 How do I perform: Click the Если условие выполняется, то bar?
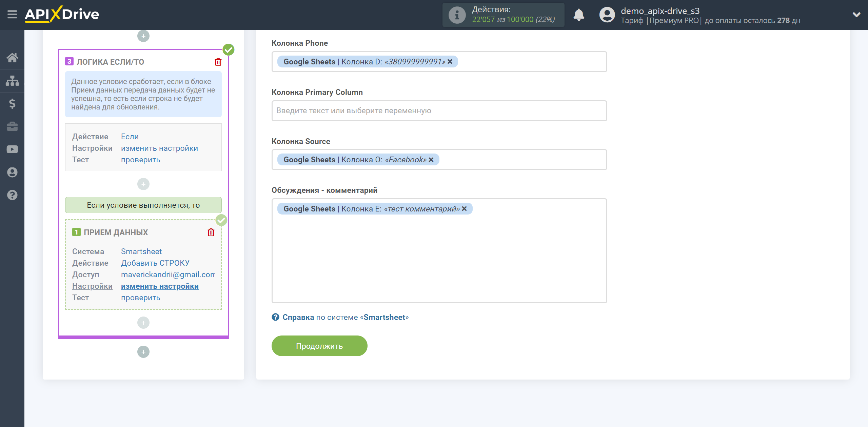143,205
